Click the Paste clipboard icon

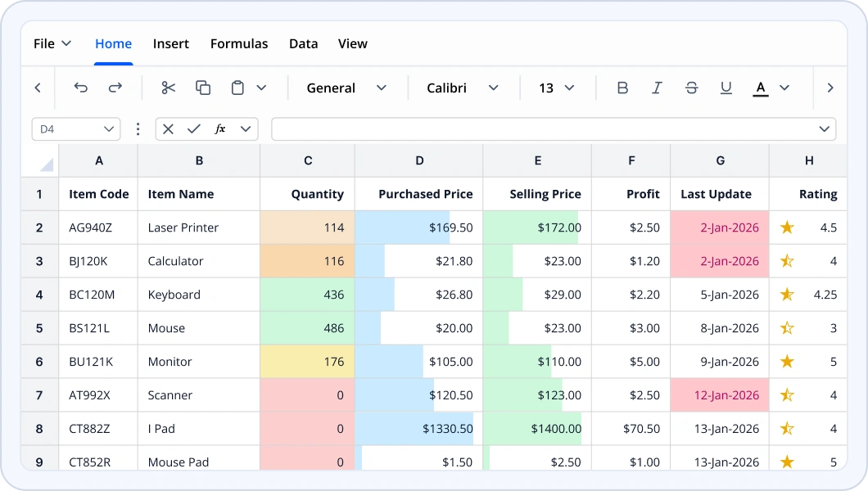(237, 88)
